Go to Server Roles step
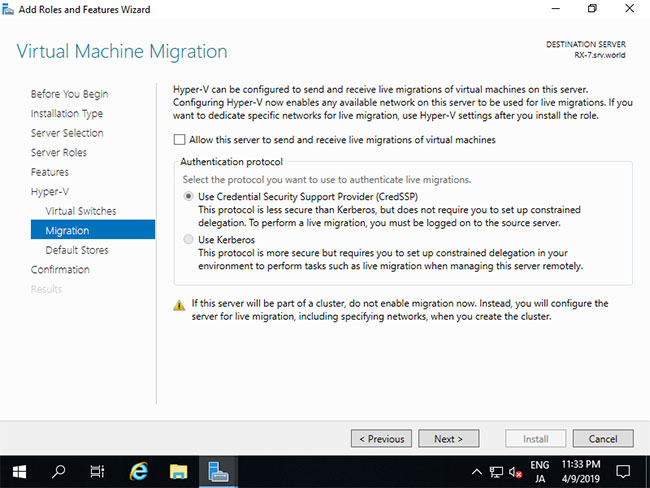The height and width of the screenshot is (488, 650). point(59,153)
